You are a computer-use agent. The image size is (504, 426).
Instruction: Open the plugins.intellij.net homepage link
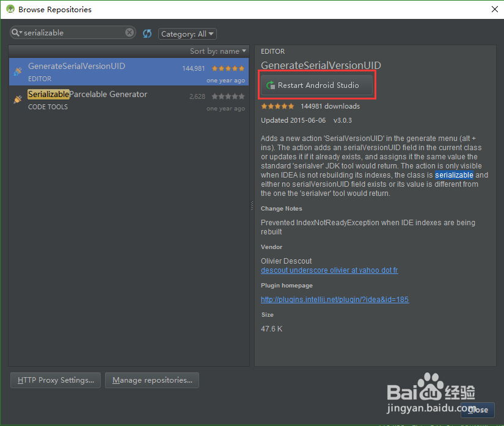(x=335, y=300)
